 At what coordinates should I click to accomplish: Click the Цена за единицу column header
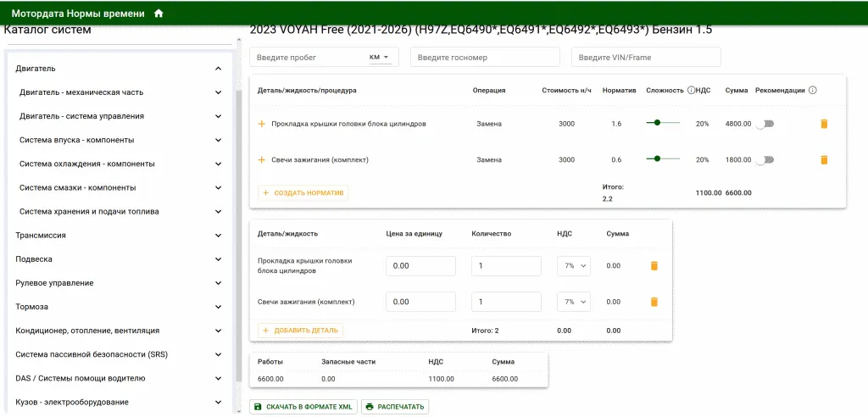tap(414, 234)
